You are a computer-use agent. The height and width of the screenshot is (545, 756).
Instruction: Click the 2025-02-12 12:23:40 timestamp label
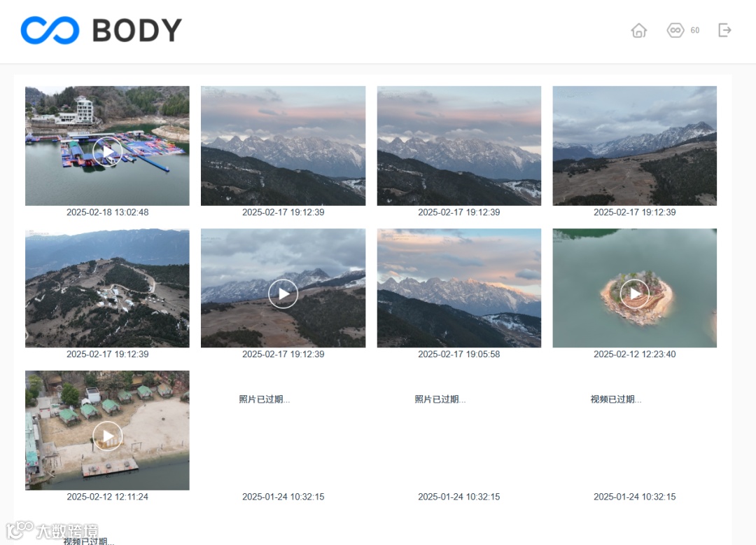pyautogui.click(x=634, y=354)
